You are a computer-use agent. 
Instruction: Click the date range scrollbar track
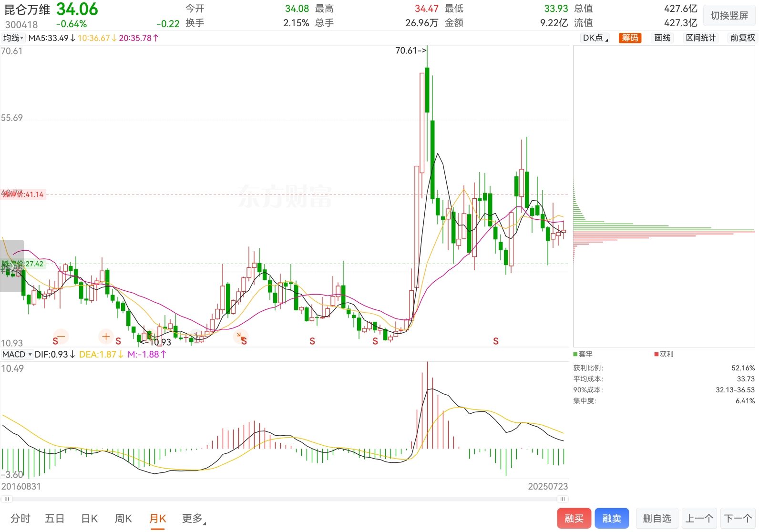click(x=284, y=499)
